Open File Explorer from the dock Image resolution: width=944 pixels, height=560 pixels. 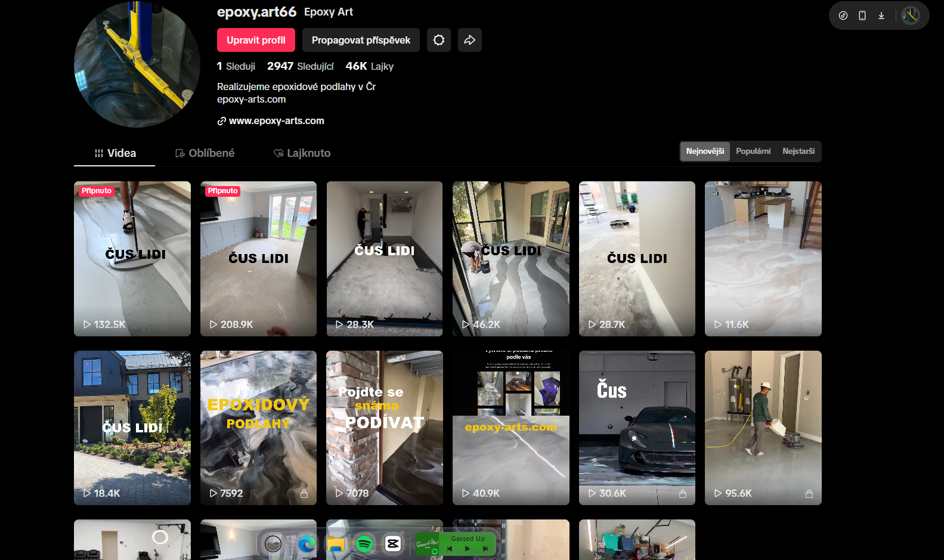coord(336,543)
